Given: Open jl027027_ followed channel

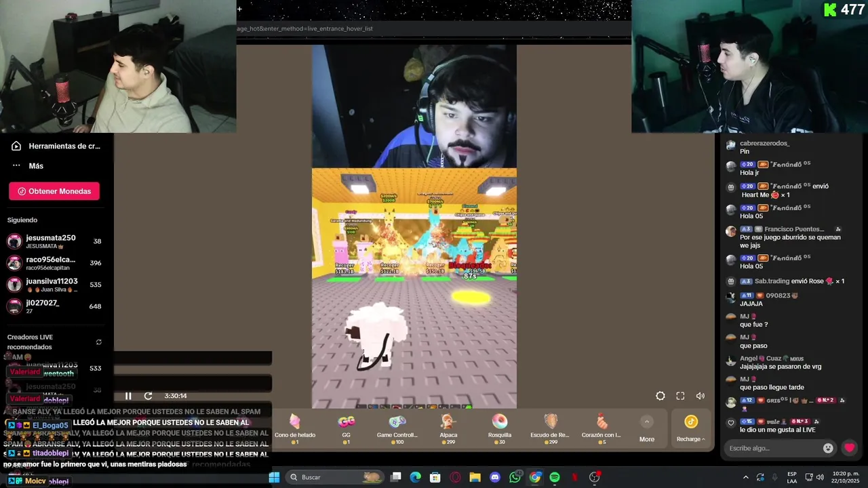Looking at the screenshot, I should point(54,306).
